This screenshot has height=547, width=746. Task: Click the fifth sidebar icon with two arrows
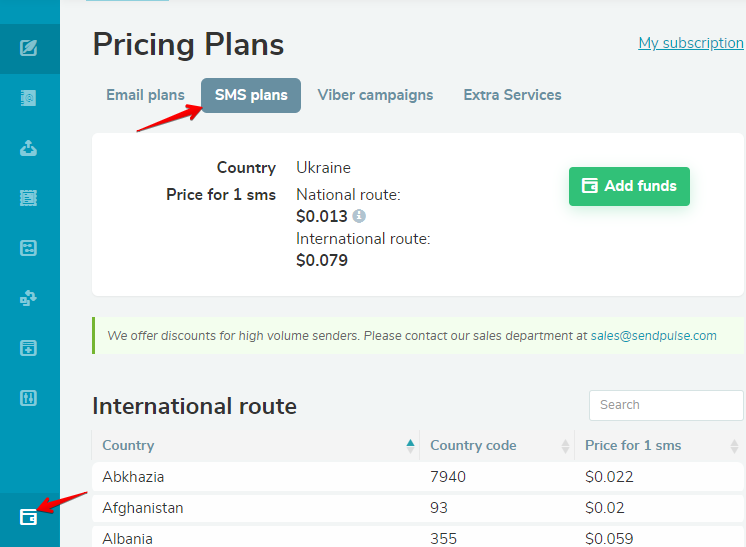click(x=29, y=248)
